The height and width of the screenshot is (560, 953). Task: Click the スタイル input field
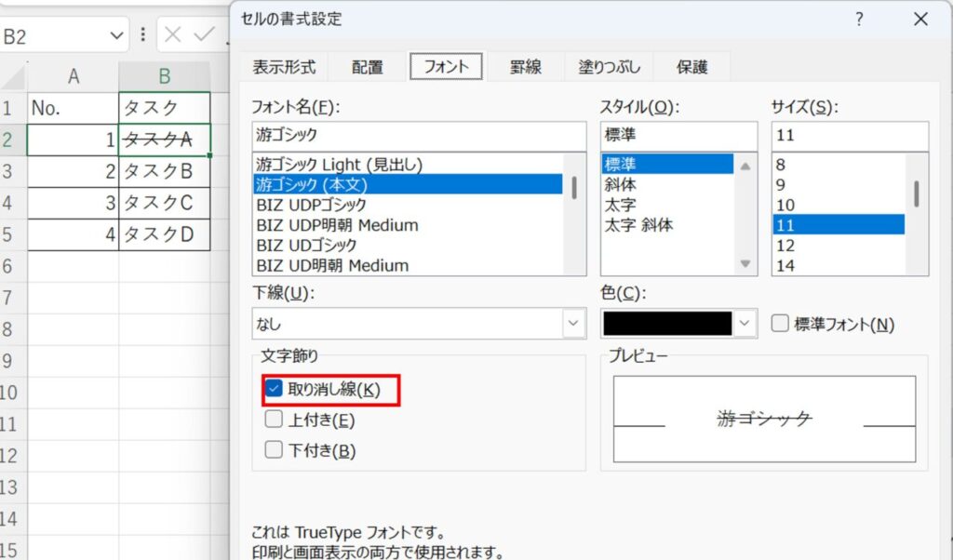tap(678, 136)
